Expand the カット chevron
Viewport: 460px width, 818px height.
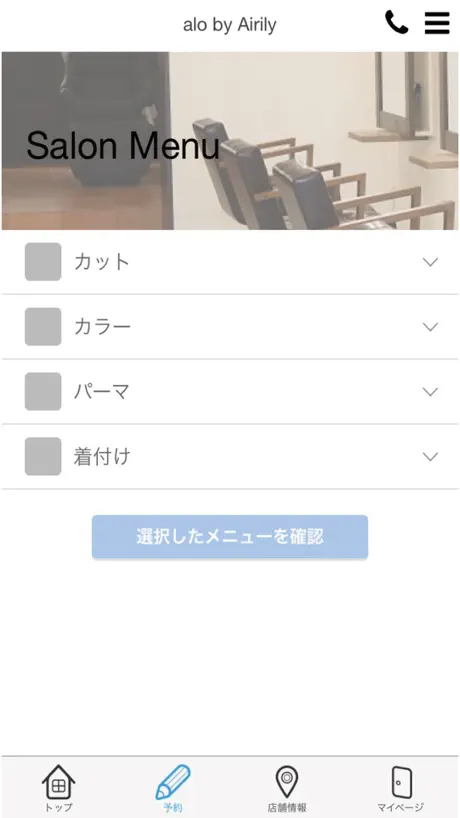click(430, 262)
